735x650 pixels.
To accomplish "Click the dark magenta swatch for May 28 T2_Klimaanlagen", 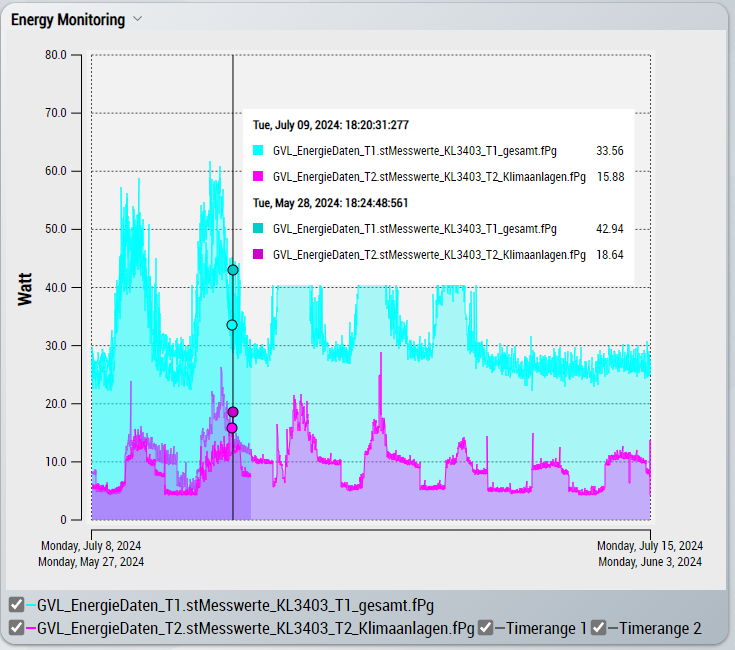I will coord(258,255).
